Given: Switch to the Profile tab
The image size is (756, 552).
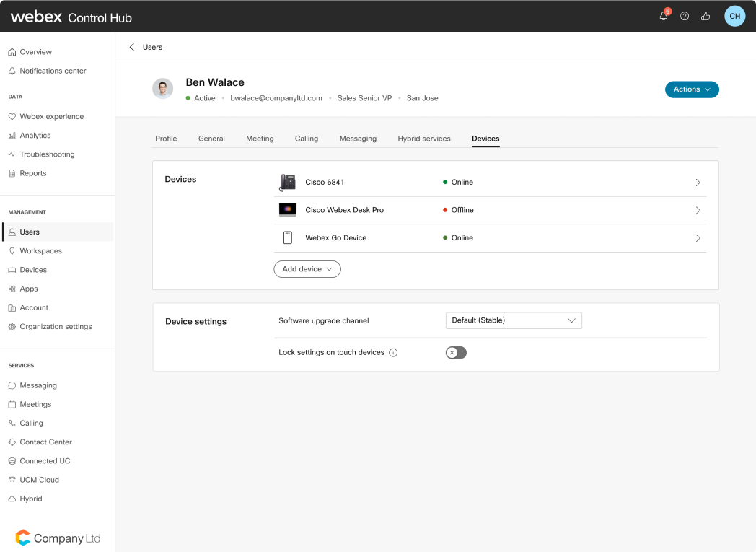Looking at the screenshot, I should click(x=166, y=139).
